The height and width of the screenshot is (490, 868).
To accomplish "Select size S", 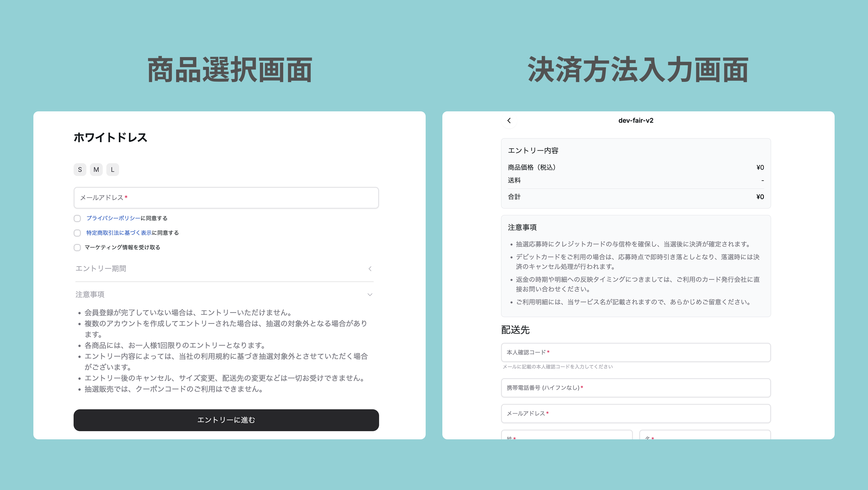I will (x=80, y=170).
